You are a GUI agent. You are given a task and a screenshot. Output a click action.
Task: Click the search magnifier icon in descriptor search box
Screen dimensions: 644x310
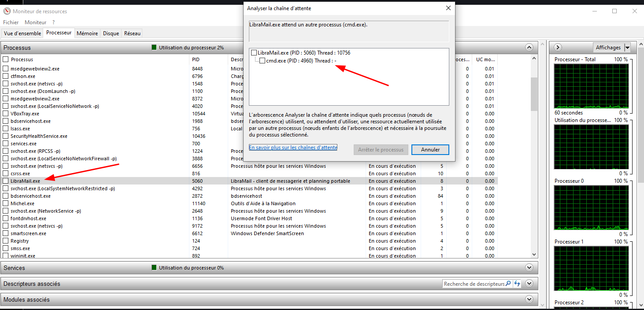point(508,284)
